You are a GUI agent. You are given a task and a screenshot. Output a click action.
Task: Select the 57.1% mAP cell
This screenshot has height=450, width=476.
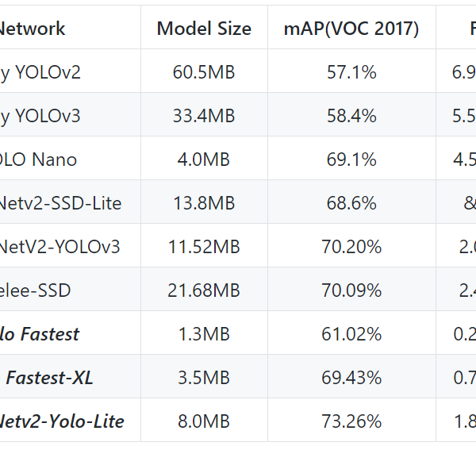[351, 73]
